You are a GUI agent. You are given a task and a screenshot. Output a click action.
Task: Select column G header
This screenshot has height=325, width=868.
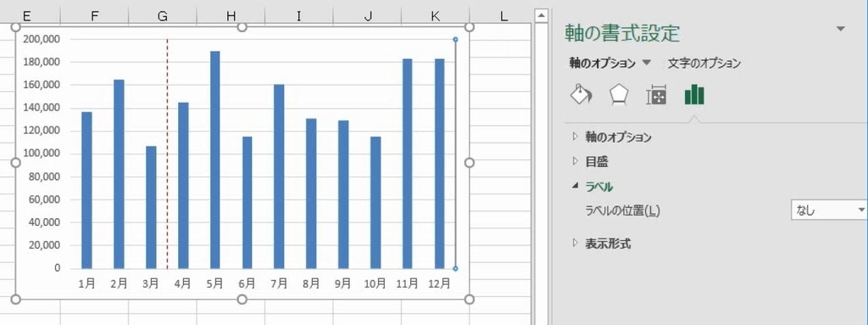pyautogui.click(x=162, y=16)
